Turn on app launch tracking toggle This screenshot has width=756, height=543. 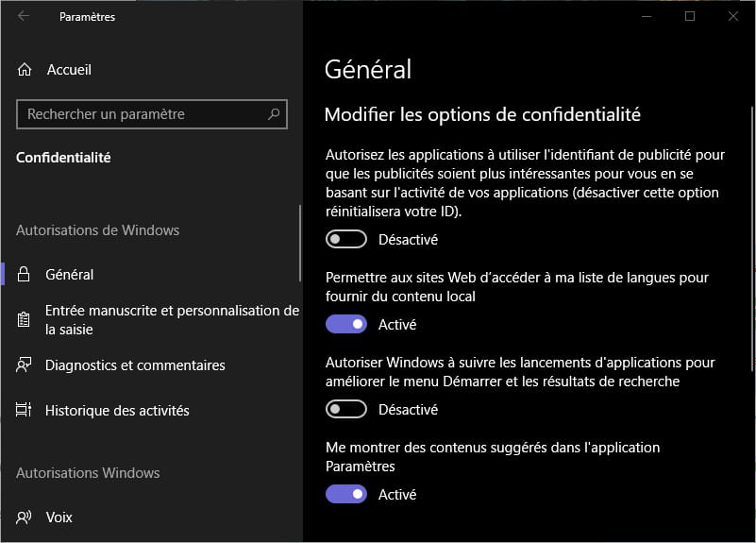coord(345,410)
